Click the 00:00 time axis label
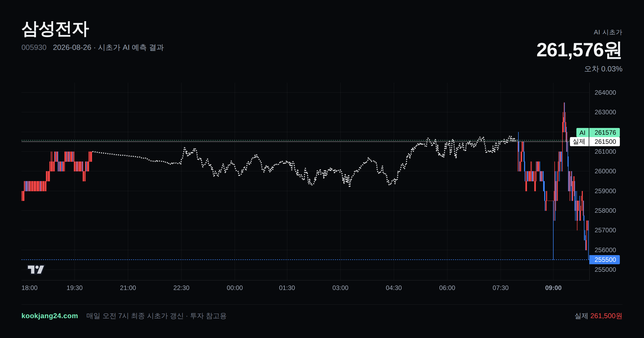 click(x=235, y=288)
